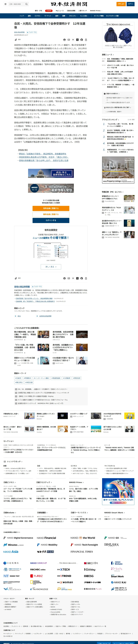Open the #トランプ関税 tag link
The height and width of the screenshot is (644, 138).
[x=99, y=16]
